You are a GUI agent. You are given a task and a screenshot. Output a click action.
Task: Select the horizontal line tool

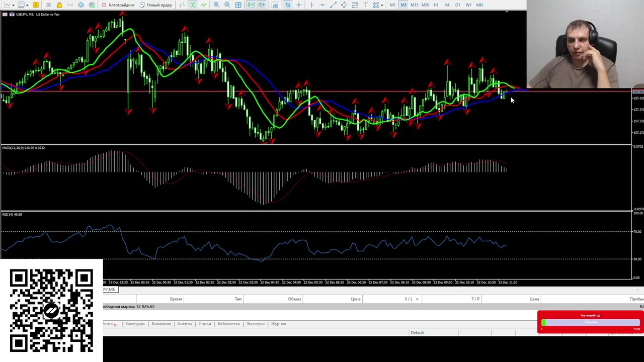(323, 5)
